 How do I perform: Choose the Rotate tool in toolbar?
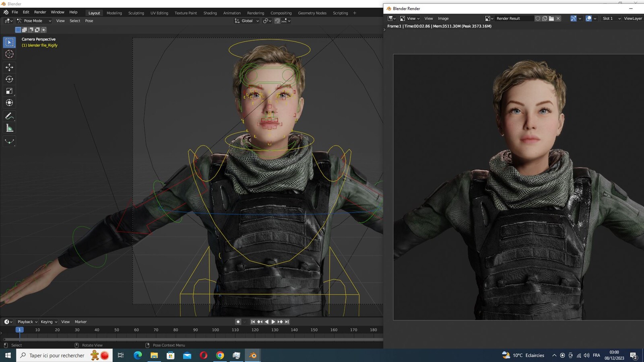tap(9, 79)
